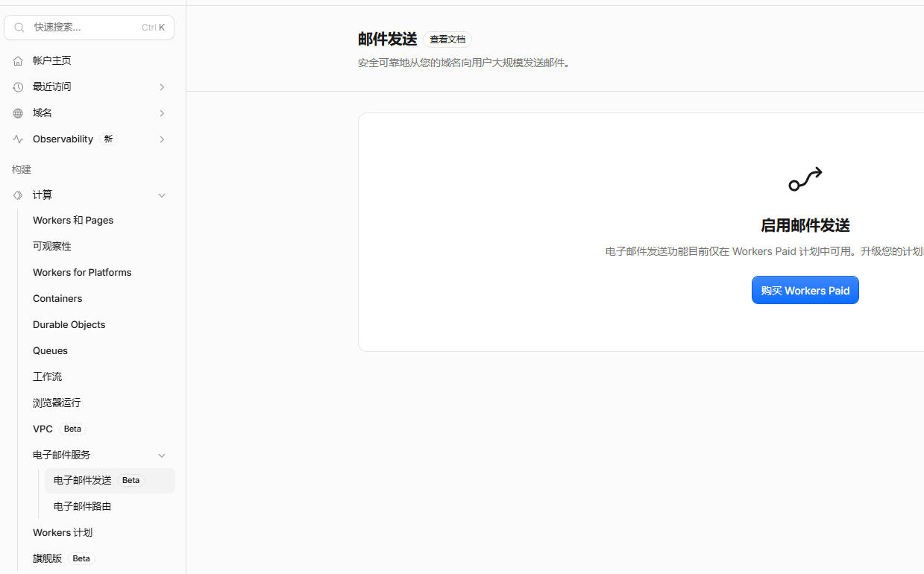924x574 pixels.
Task: Click the Beta badge beside 旗舰版
Action: [x=82, y=558]
